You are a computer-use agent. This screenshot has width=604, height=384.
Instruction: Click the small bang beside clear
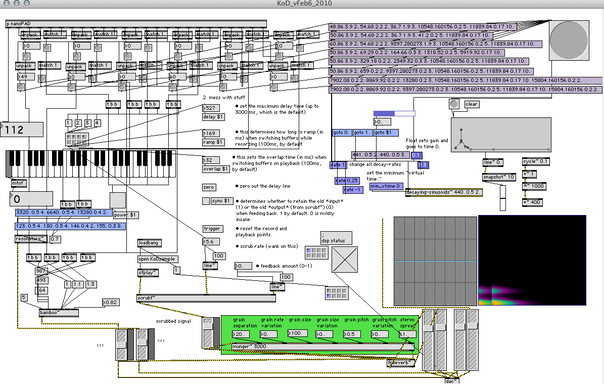click(454, 104)
